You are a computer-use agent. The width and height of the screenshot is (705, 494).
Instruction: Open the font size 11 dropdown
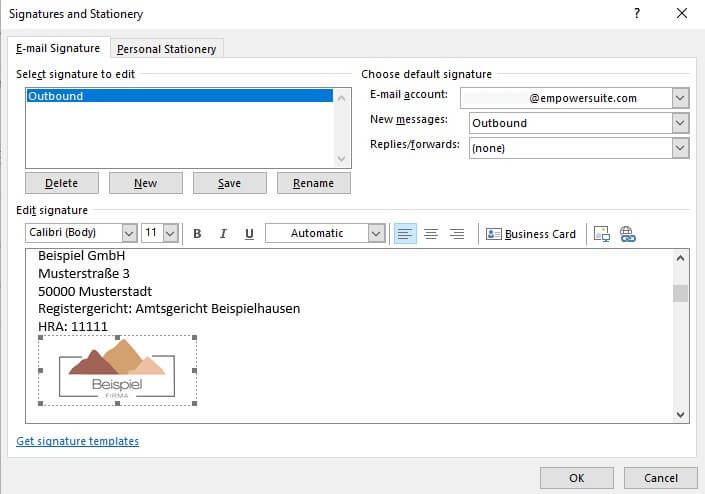(169, 234)
